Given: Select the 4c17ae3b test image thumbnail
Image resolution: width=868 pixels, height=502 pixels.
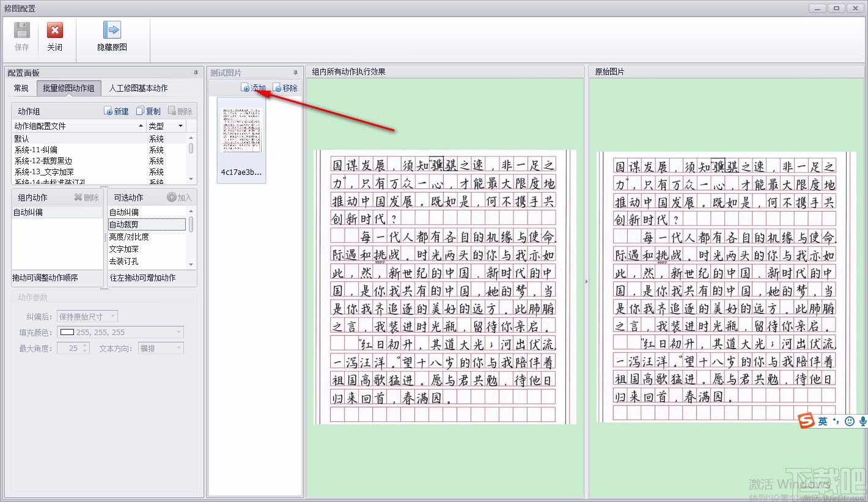Looking at the screenshot, I should click(x=241, y=141).
